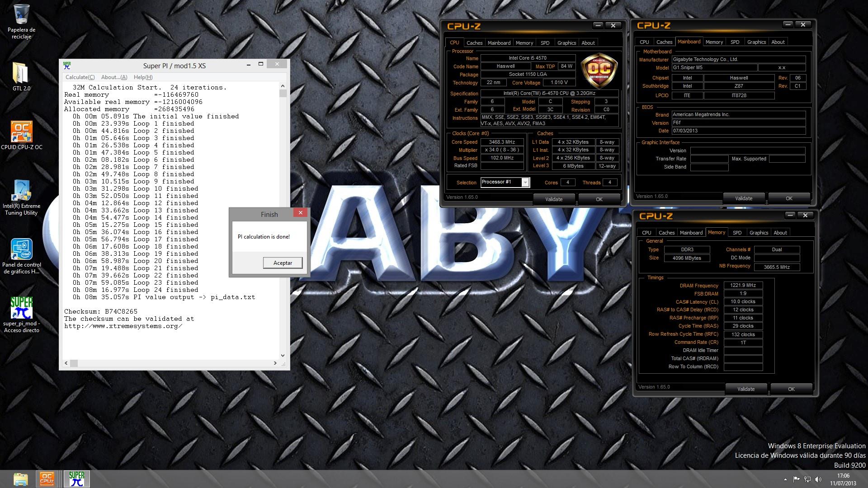Click the Super PI title bar icon
The width and height of the screenshot is (868, 488).
point(67,66)
